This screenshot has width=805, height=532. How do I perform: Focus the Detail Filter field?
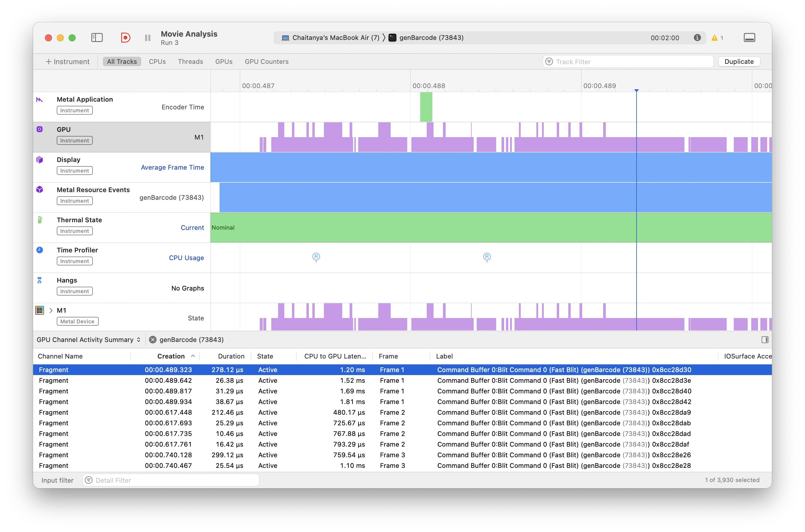click(x=171, y=480)
